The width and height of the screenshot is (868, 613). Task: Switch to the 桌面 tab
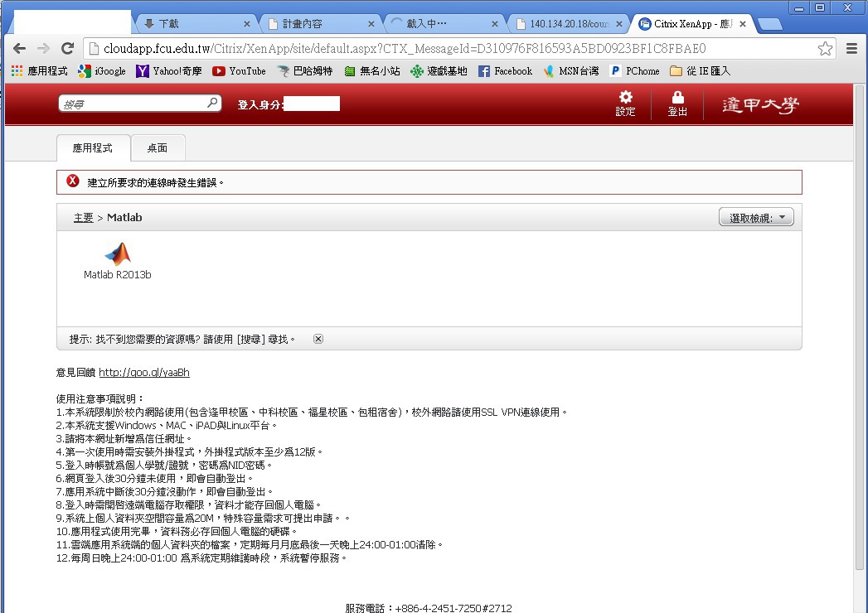[x=158, y=147]
